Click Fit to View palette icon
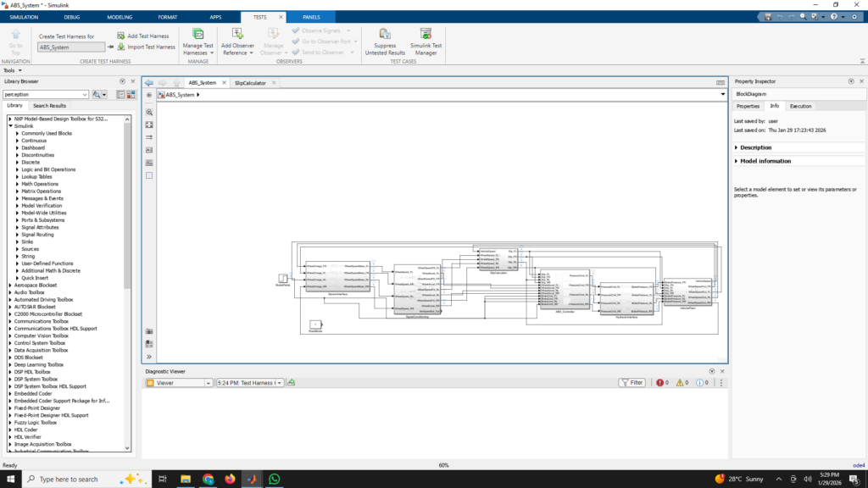Image resolution: width=868 pixels, height=488 pixels. point(149,125)
